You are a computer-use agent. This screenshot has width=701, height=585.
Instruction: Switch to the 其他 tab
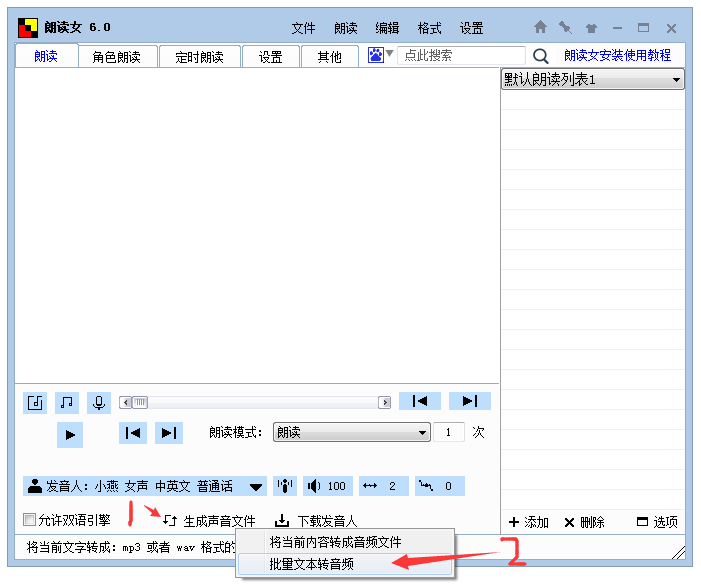point(329,57)
